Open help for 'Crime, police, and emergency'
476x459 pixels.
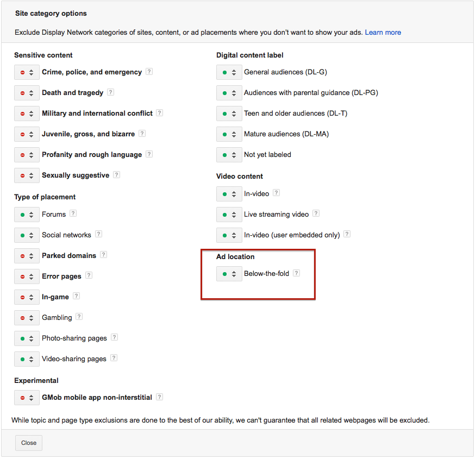click(x=149, y=72)
